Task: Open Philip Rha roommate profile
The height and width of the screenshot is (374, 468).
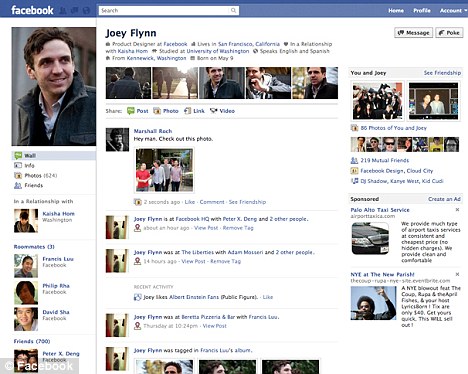Action: click(56, 286)
